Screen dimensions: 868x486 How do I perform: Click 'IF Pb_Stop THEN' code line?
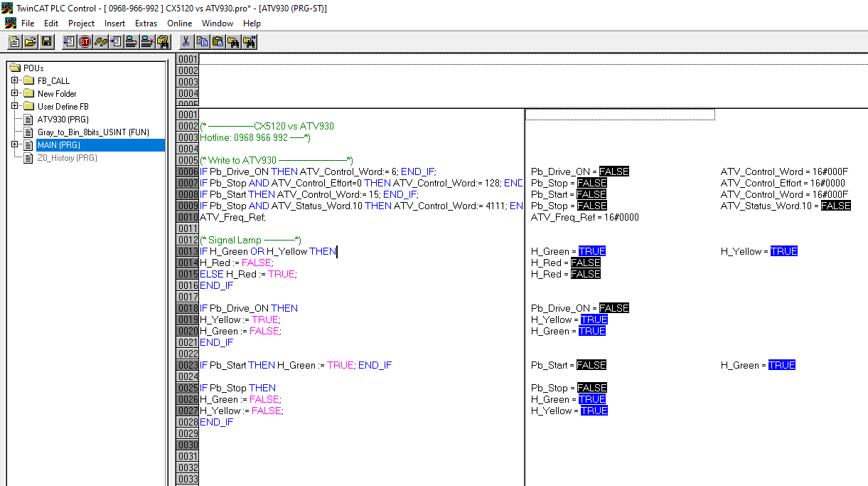pyautogui.click(x=237, y=388)
